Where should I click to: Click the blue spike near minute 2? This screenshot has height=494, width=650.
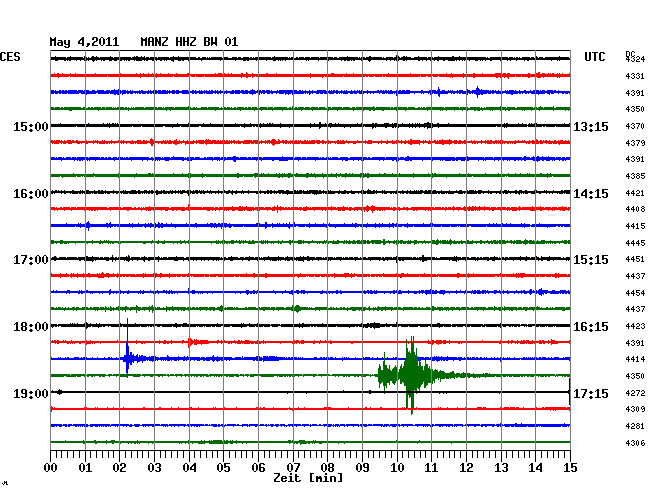pyautogui.click(x=127, y=357)
